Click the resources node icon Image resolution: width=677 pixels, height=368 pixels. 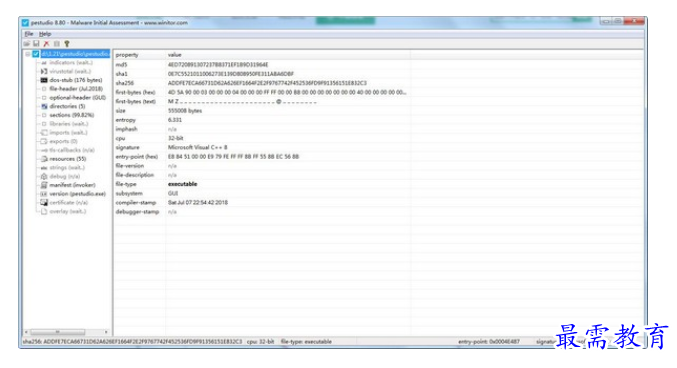point(44,159)
